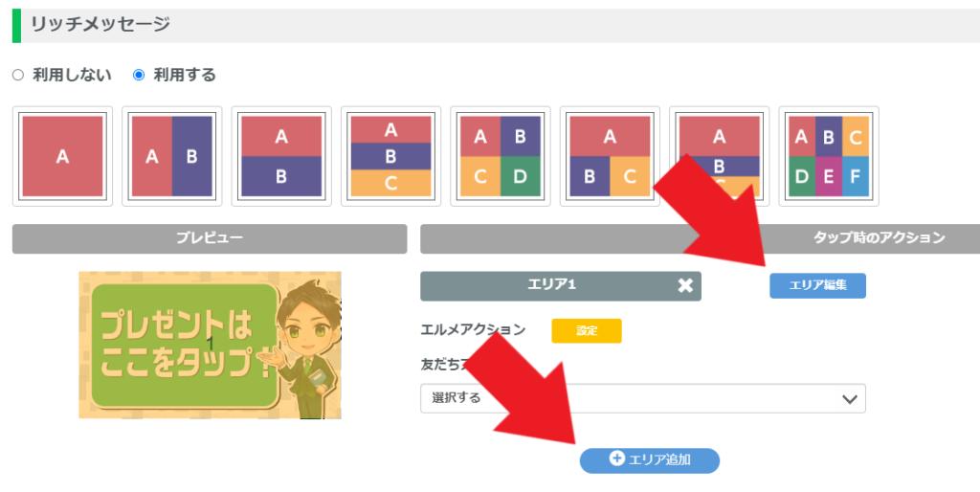Select the layout partly hidden by arrow

tap(718, 144)
